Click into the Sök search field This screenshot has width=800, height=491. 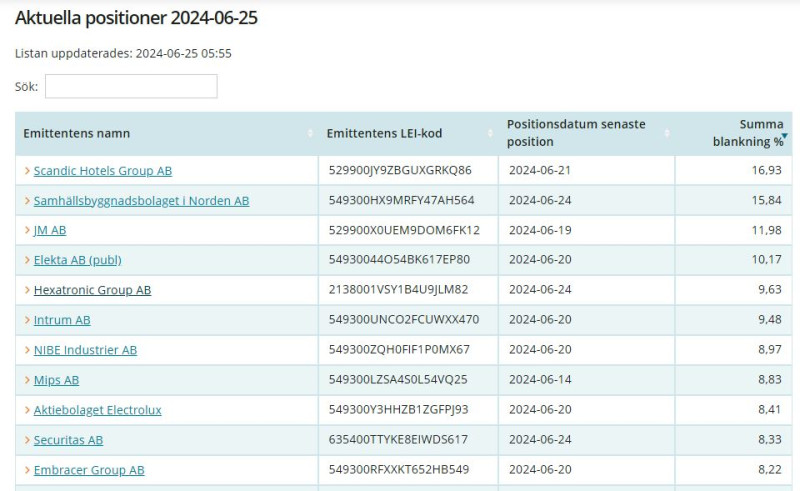pos(131,86)
